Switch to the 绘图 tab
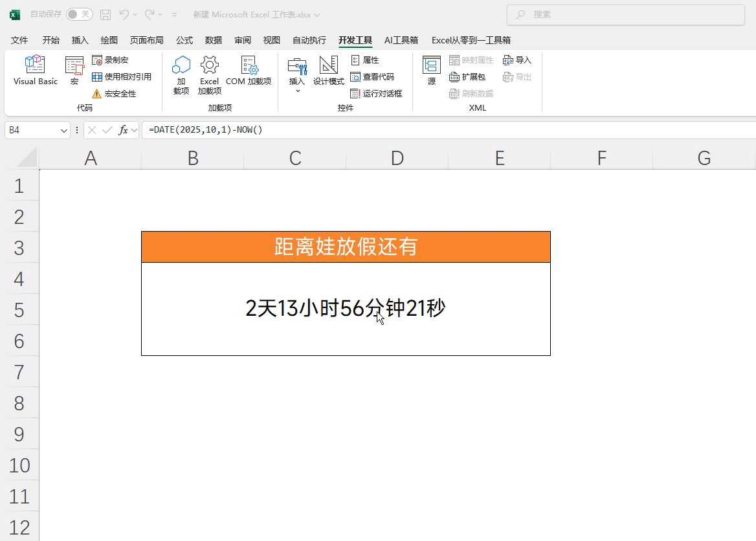This screenshot has height=541, width=756. (x=109, y=40)
